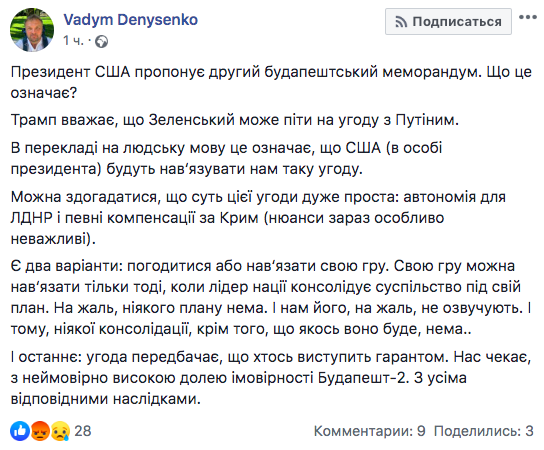This screenshot has height=450, width=544.
Task: Click paragraph starting 'В перекладі на людську'
Action: [x=226, y=159]
